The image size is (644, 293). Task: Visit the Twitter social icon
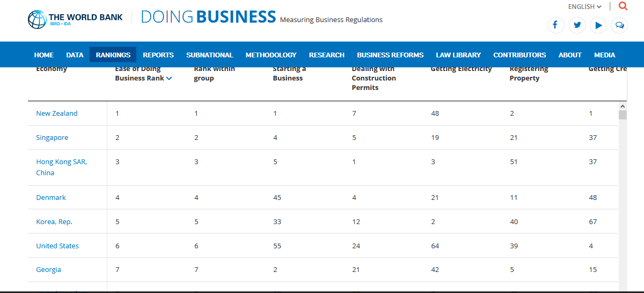point(577,25)
